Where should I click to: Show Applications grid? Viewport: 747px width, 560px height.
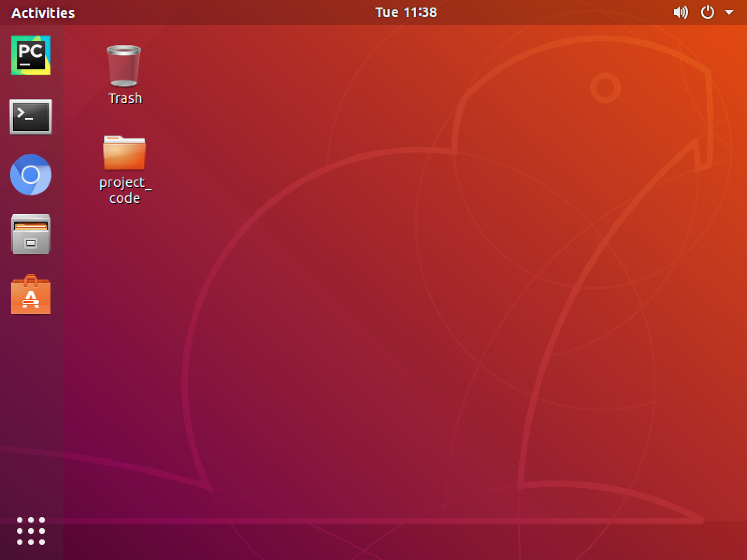[31, 531]
